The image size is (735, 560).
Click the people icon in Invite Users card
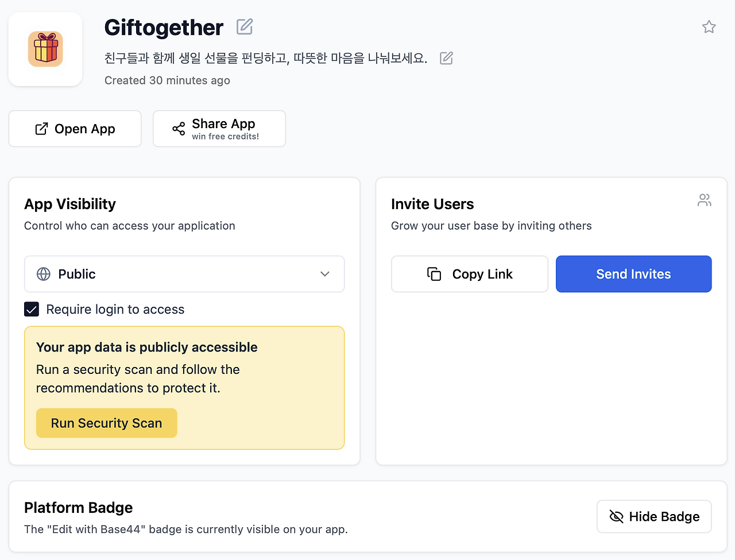coord(704,200)
